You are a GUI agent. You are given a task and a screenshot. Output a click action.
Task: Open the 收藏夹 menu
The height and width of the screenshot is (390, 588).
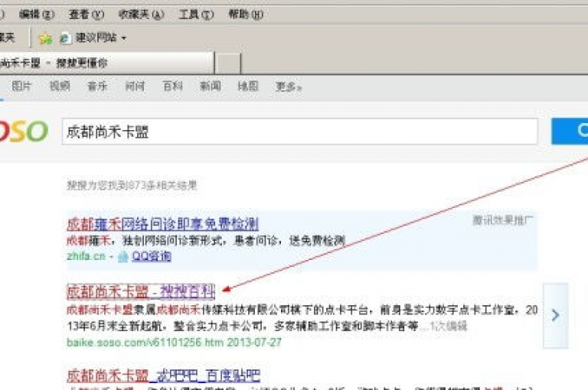[142, 15]
